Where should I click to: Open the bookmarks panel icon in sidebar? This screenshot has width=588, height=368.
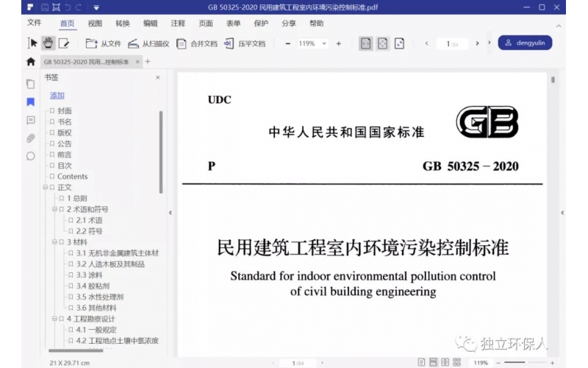30,102
